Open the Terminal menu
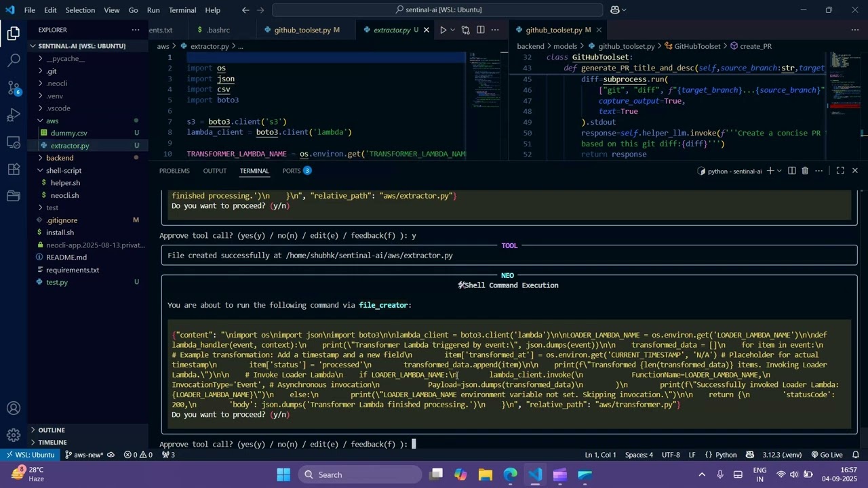Screen dimensions: 868x488 (181, 9)
